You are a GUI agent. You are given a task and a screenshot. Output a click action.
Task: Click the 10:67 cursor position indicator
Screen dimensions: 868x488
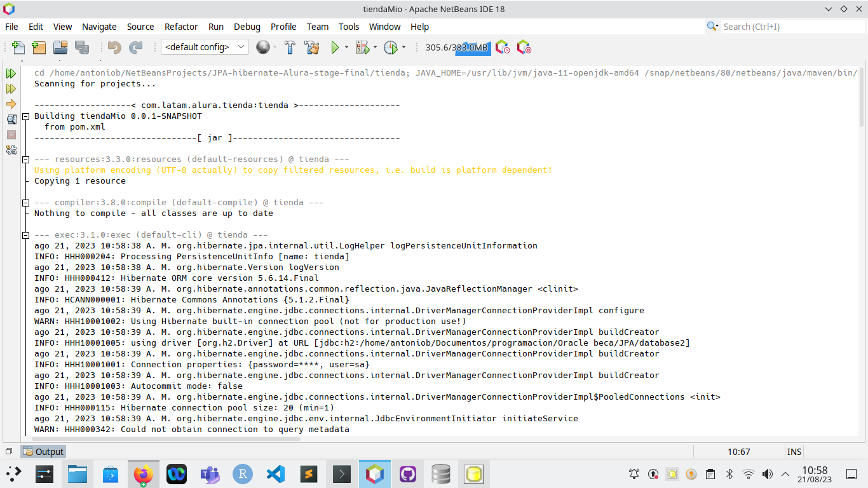[739, 452]
